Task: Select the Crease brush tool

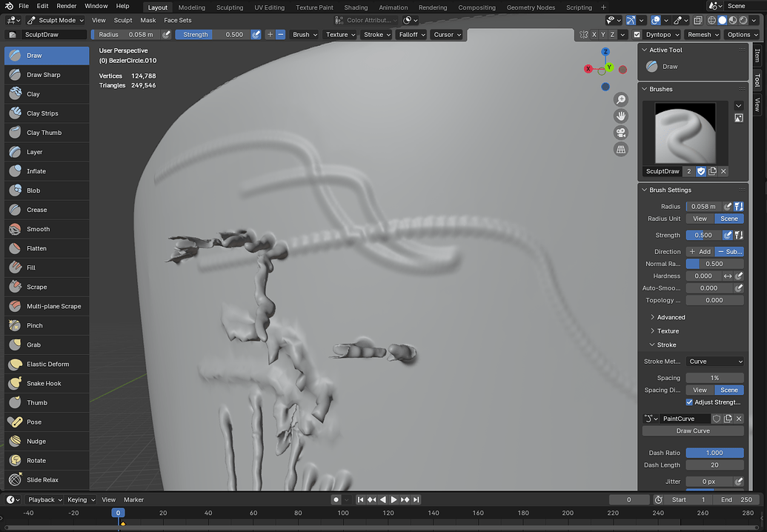Action: 47,210
